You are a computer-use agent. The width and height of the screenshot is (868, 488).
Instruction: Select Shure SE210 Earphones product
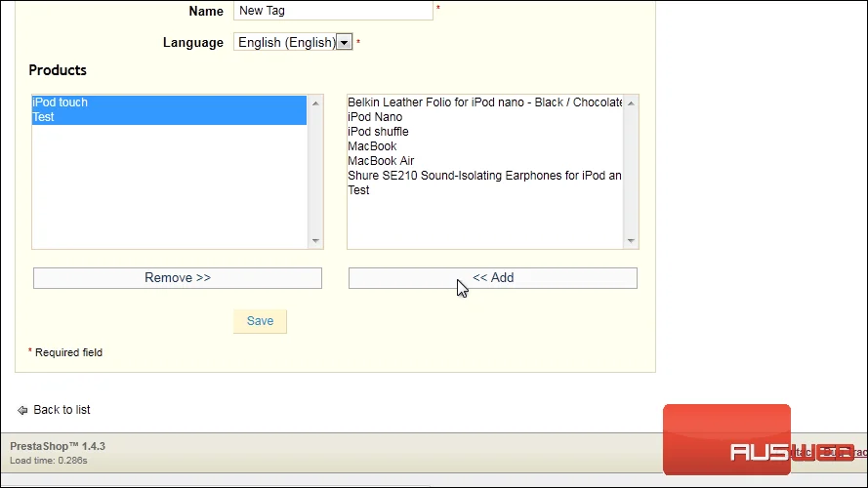point(484,176)
